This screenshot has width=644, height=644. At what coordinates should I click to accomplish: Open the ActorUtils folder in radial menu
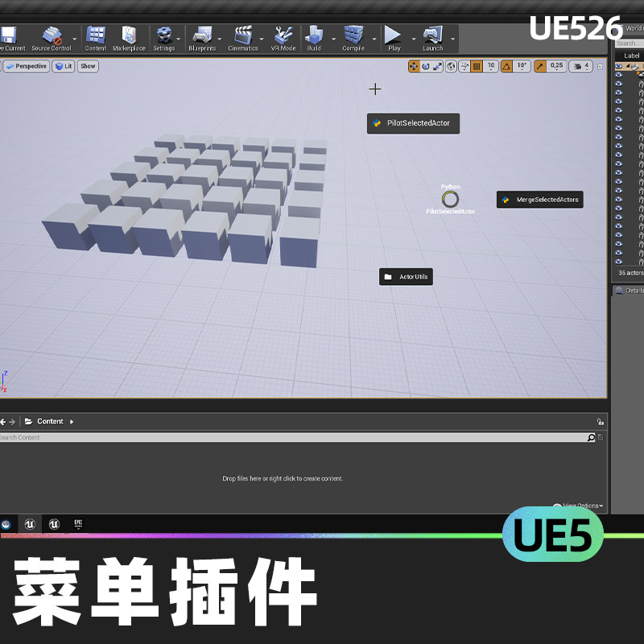406,277
